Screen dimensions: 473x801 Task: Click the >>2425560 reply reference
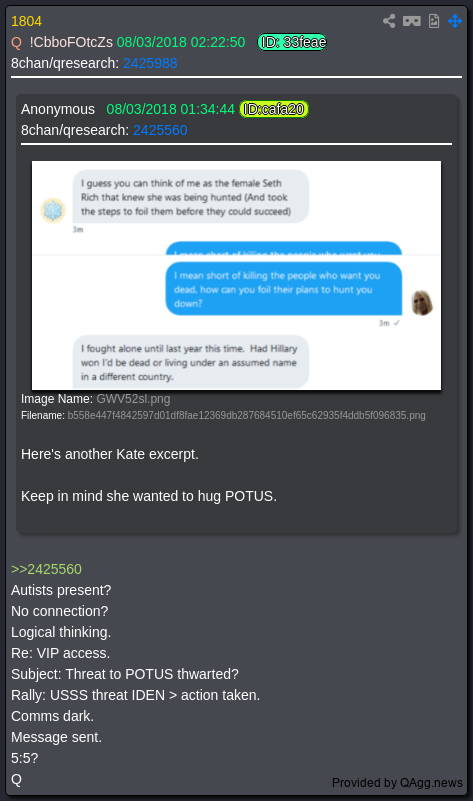click(x=46, y=569)
